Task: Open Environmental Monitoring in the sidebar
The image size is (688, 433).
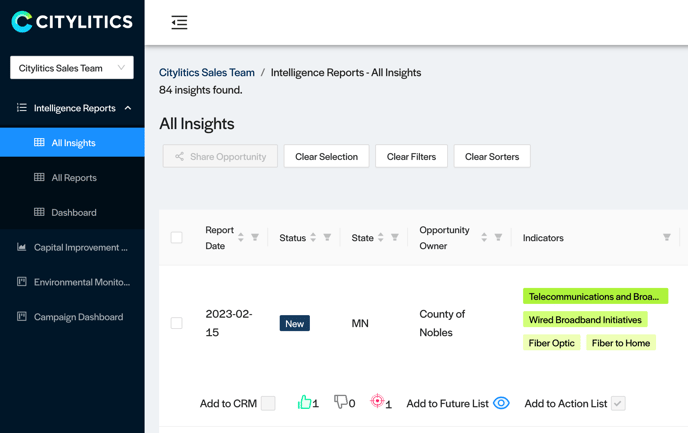Action: point(72,282)
